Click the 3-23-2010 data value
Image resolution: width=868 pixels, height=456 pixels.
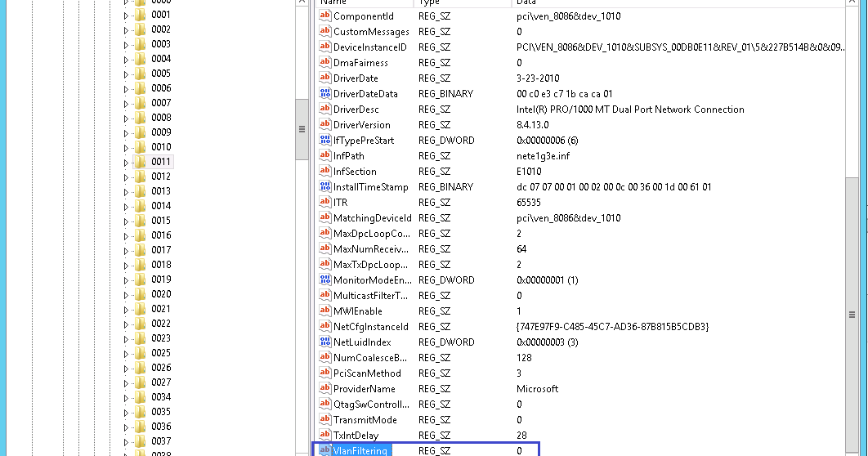[x=538, y=78]
